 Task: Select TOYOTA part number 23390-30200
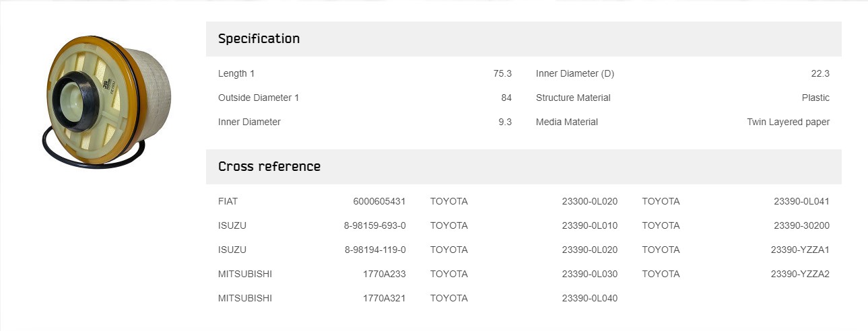(802, 225)
